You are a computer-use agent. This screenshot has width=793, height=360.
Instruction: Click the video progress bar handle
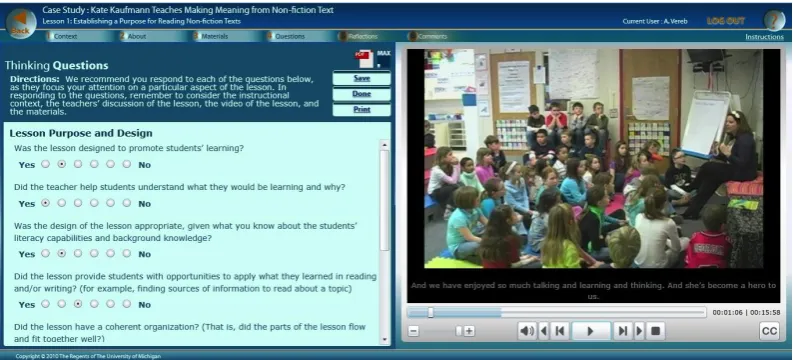pyautogui.click(x=430, y=312)
